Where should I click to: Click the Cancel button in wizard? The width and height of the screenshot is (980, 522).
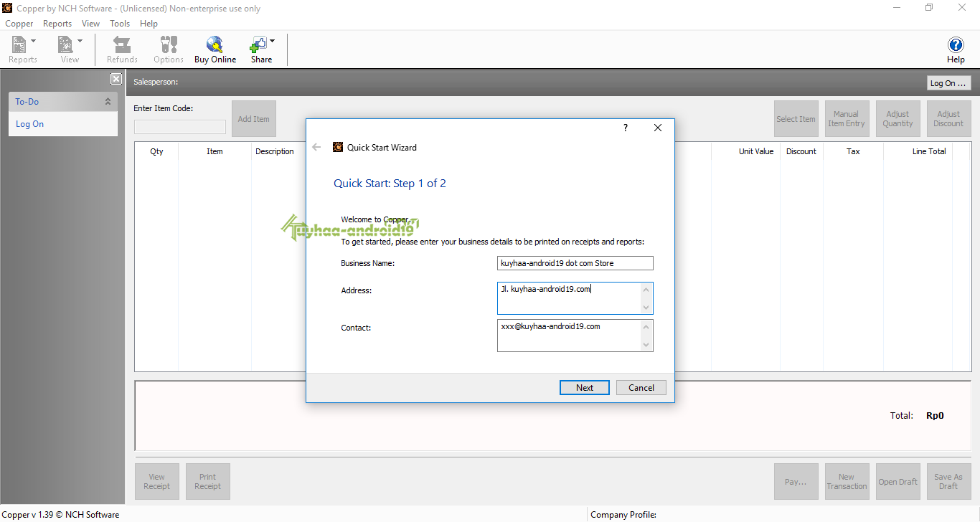pos(641,387)
